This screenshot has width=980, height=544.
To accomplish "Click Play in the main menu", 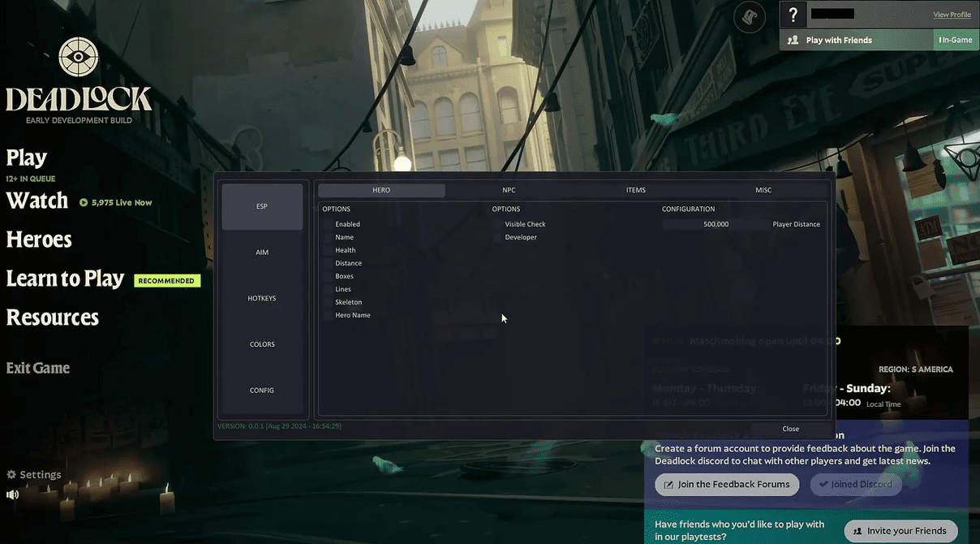I will coord(27,158).
